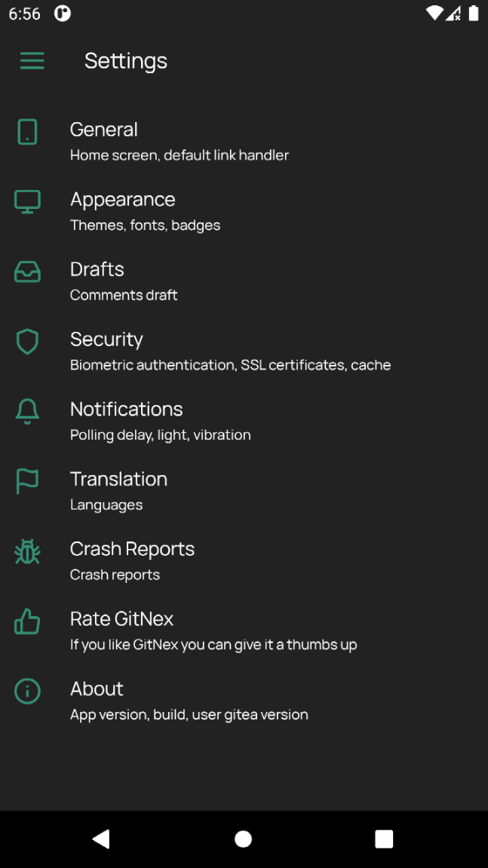The image size is (488, 868).
Task: Tap the phone icon beside General
Action: click(x=27, y=132)
